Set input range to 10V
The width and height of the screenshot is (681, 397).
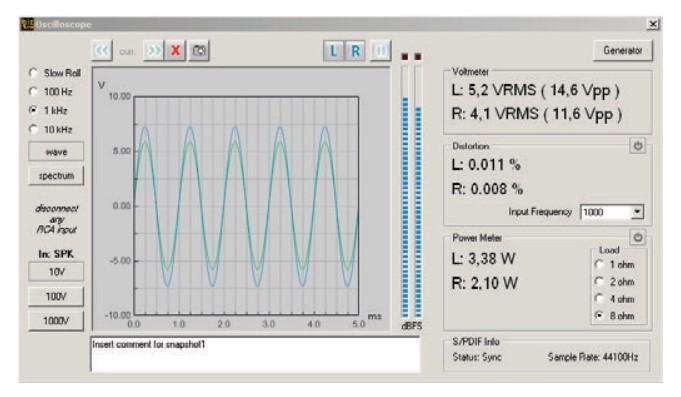56,272
